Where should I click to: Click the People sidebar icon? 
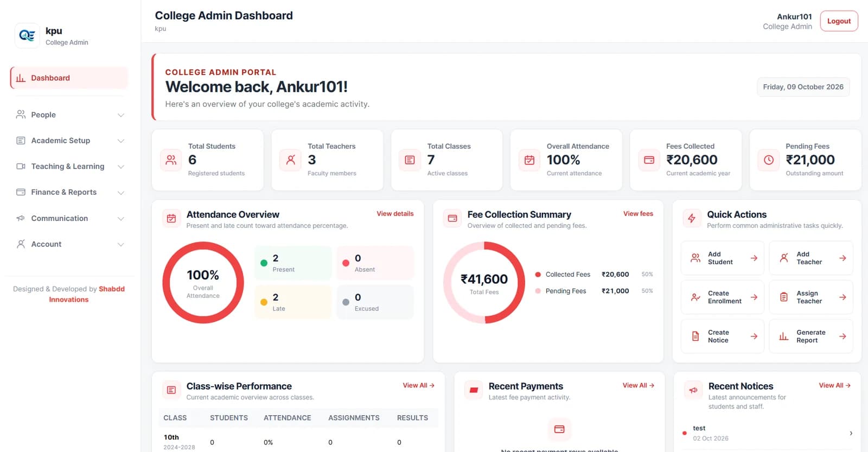pyautogui.click(x=21, y=114)
